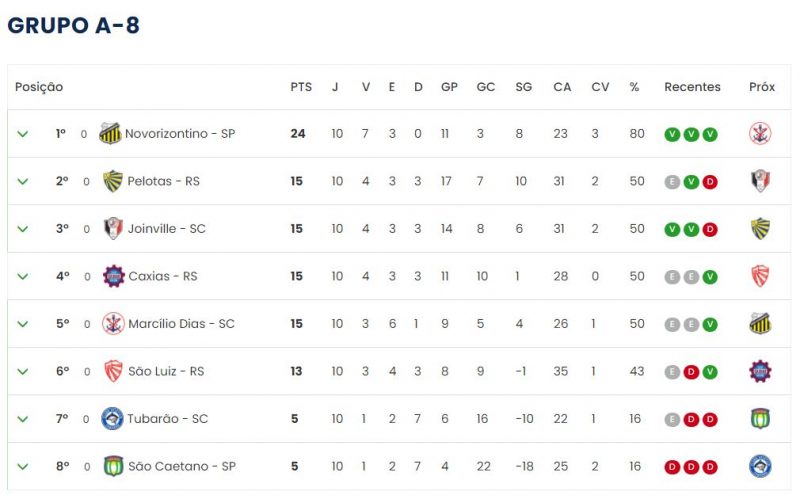Open the next-opponent crest in Caxias's row
Screen dimensions: 800x499
[x=760, y=276]
